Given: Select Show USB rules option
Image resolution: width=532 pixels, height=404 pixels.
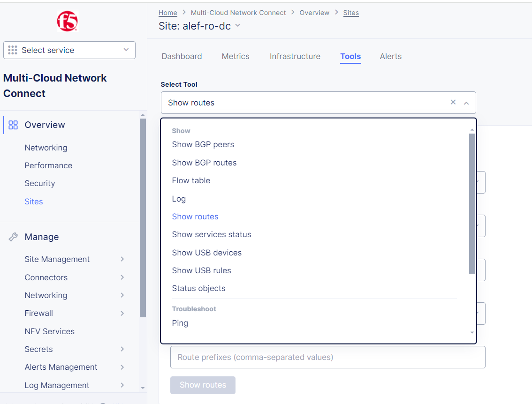Looking at the screenshot, I should (202, 270).
